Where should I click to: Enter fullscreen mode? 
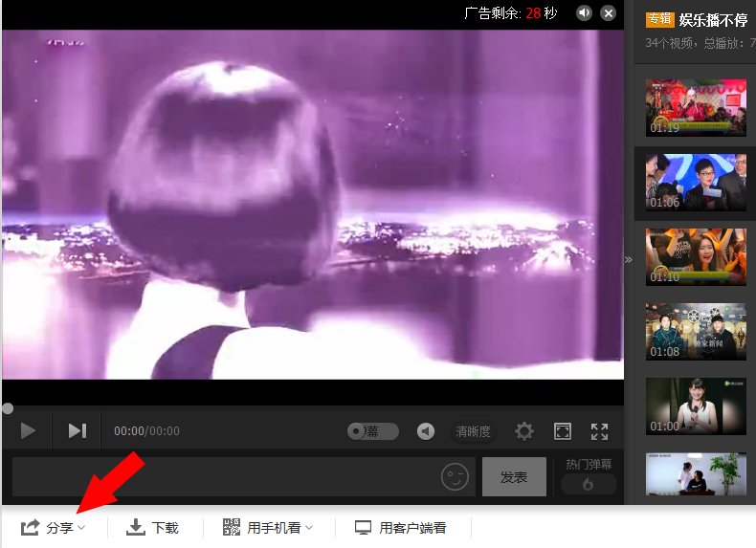click(x=600, y=431)
